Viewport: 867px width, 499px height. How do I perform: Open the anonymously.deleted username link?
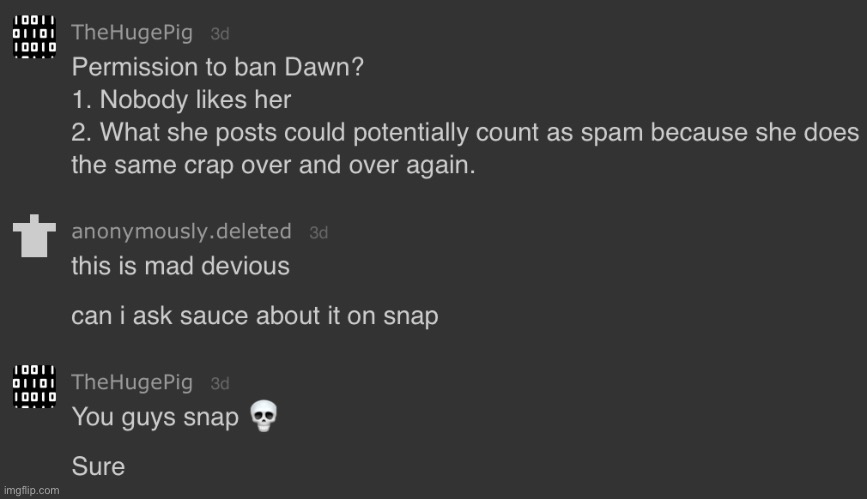(x=181, y=231)
